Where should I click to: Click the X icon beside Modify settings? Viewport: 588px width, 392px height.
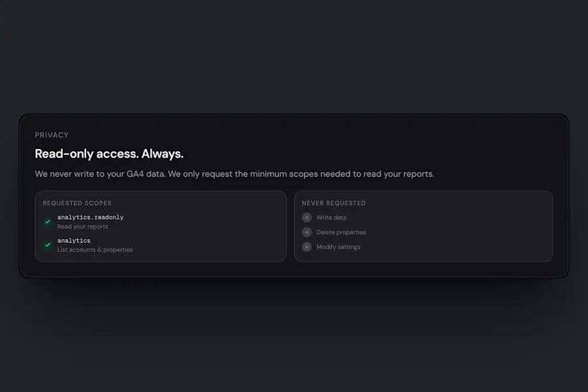click(307, 247)
